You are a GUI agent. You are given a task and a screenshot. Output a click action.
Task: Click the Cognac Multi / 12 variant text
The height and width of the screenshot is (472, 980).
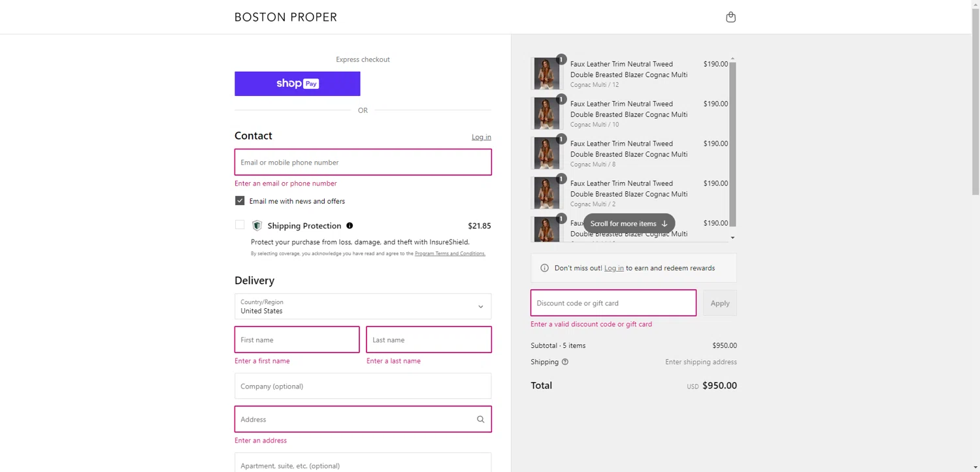coord(595,85)
